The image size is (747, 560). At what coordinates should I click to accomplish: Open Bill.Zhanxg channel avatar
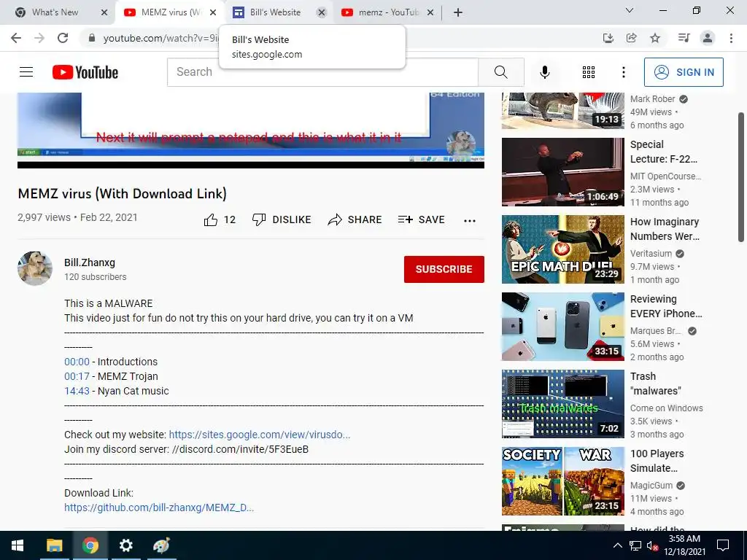(35, 268)
